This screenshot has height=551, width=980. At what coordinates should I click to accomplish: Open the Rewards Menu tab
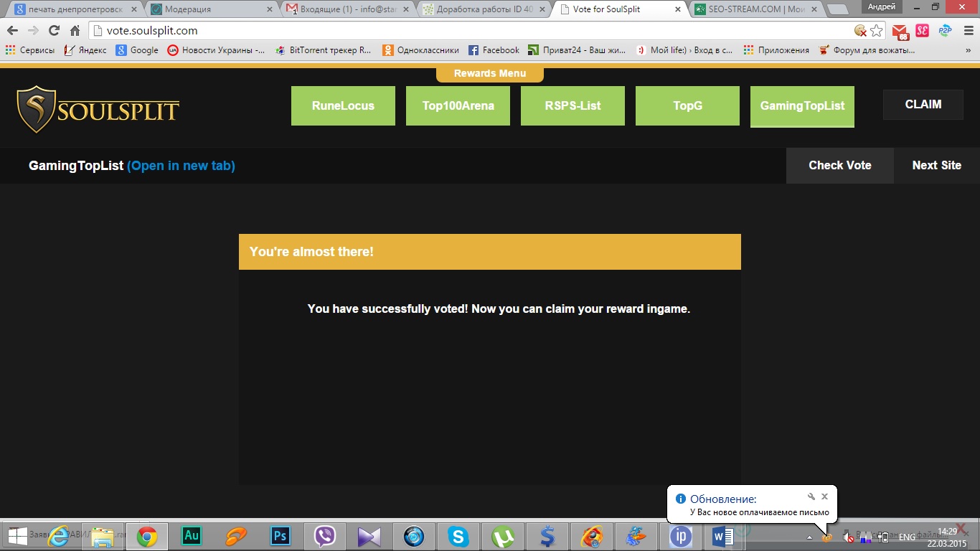(490, 73)
